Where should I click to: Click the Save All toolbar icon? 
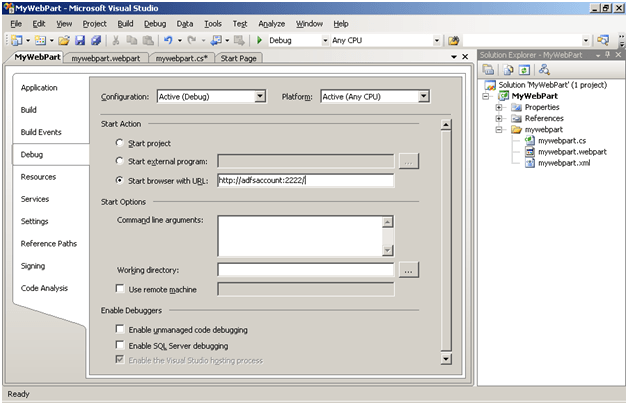(96, 41)
